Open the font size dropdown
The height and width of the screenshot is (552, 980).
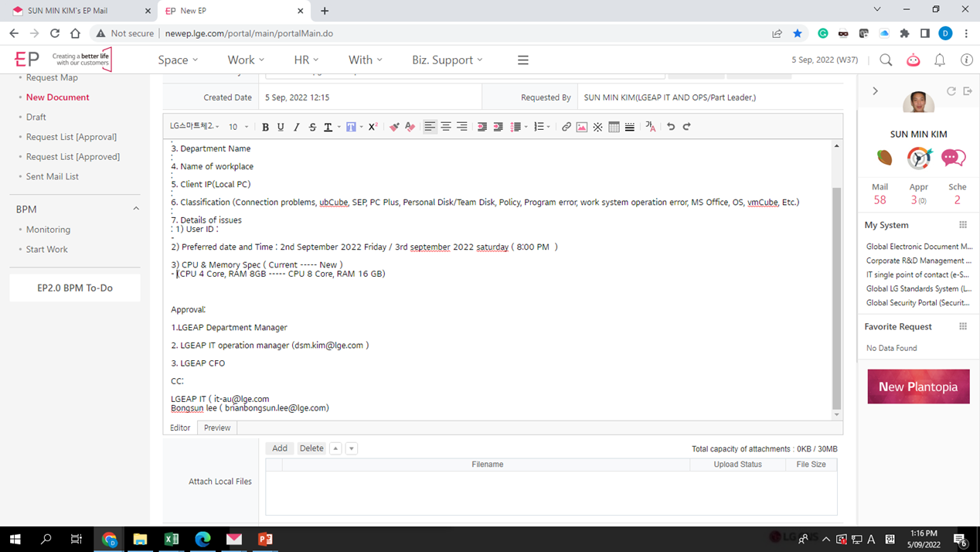click(238, 127)
